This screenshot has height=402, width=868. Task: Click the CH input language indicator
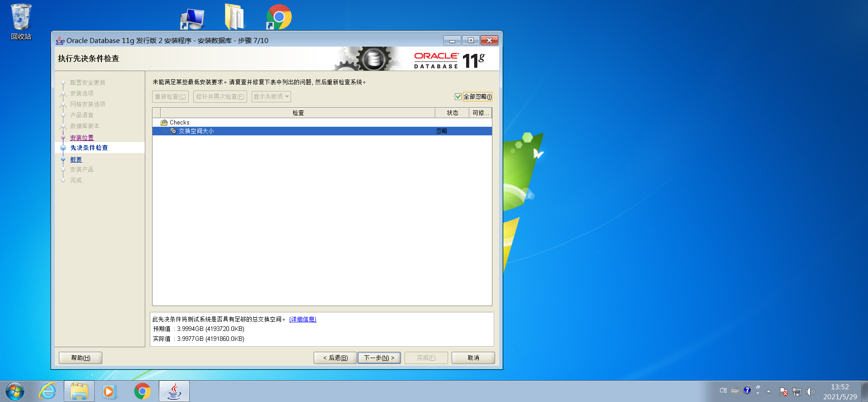[x=723, y=391]
